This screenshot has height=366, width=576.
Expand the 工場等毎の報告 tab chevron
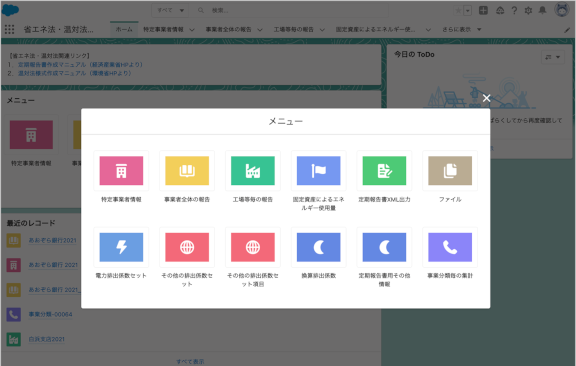pos(322,30)
